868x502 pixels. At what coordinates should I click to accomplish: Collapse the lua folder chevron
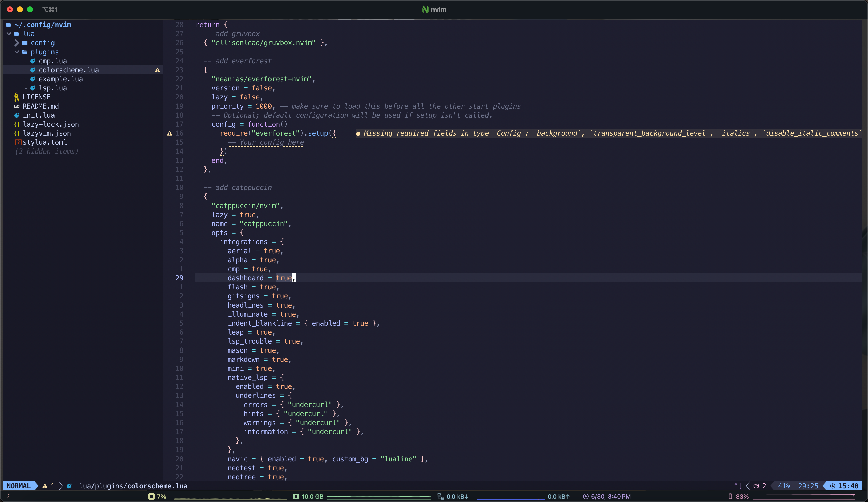click(9, 34)
